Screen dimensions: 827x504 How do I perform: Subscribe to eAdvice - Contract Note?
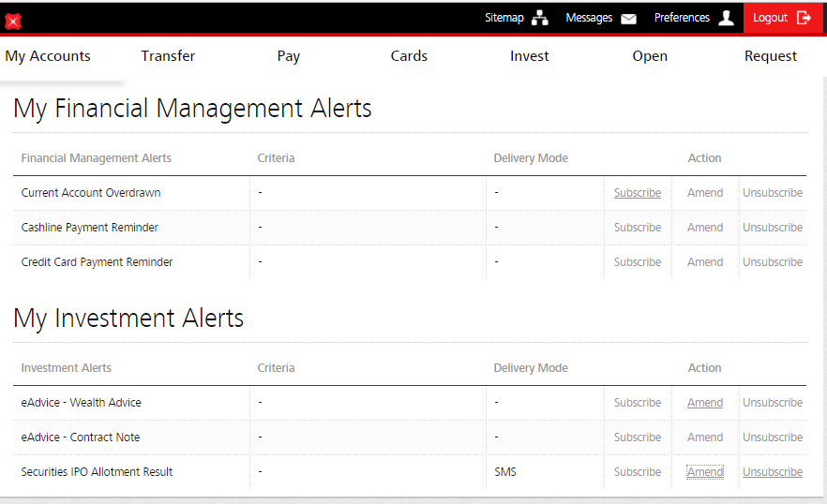pos(638,437)
